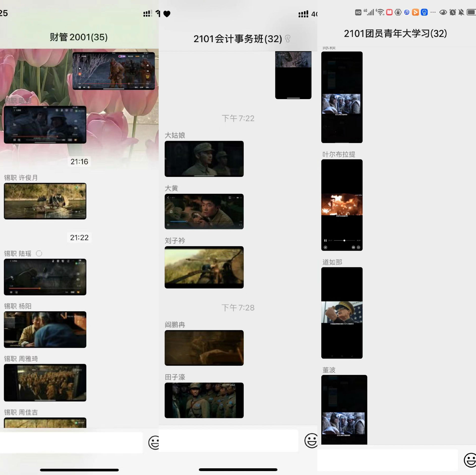476x475 pixels.
Task: Tap sender name 锡职 周佳吉
Action: (21, 412)
